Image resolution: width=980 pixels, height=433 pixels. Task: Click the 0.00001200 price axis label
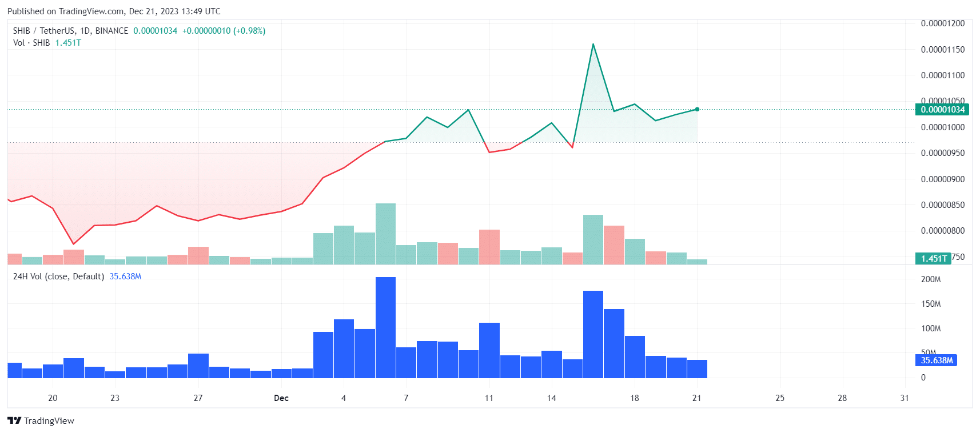[942, 23]
